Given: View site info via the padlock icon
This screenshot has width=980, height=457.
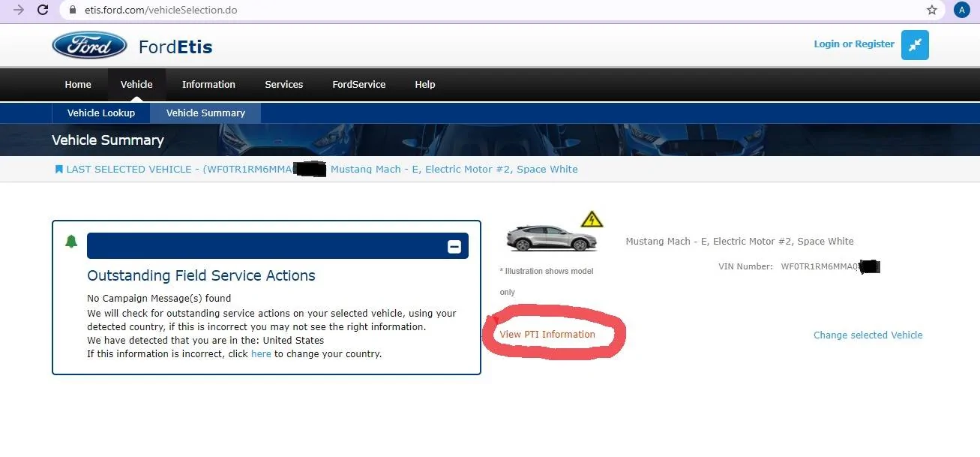Looking at the screenshot, I should point(73,10).
